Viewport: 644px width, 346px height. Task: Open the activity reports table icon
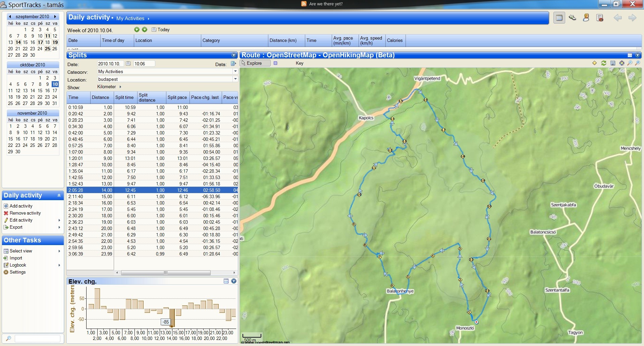point(600,18)
